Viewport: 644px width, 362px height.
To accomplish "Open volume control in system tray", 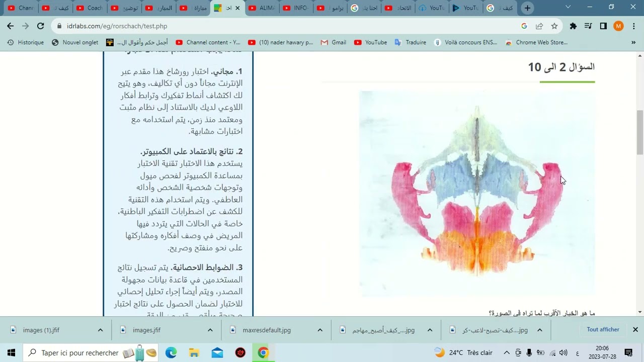I will coord(563,352).
